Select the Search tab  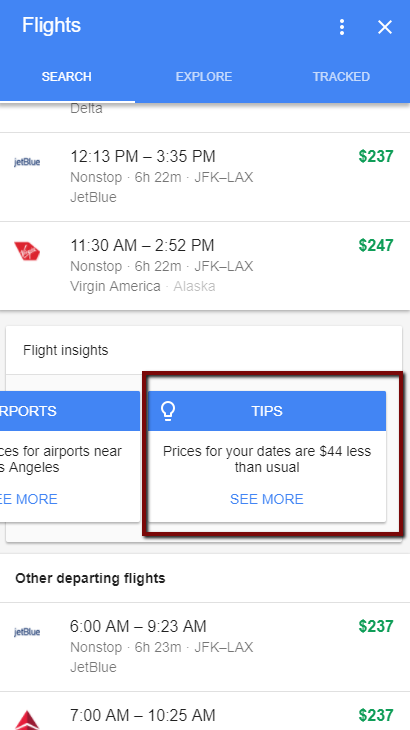67,77
